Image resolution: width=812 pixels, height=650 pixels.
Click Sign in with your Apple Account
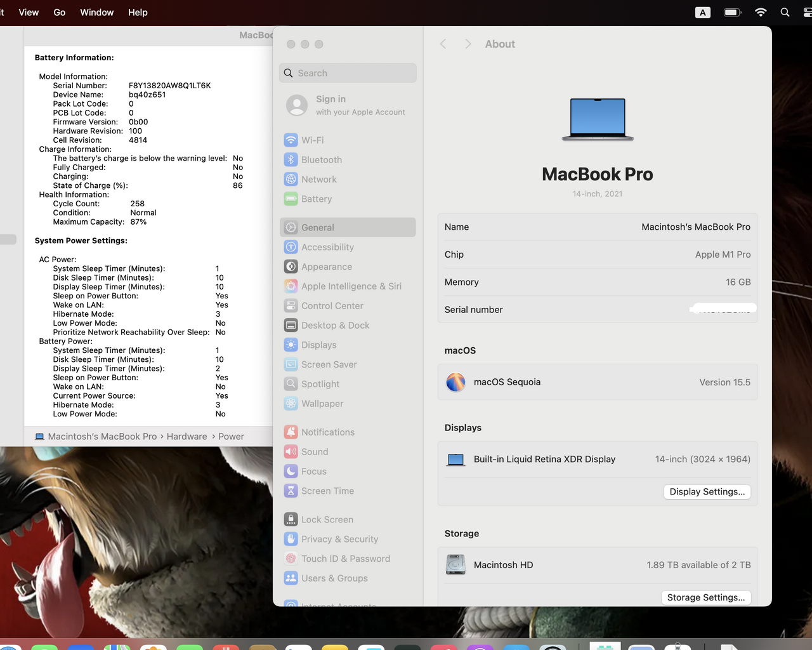tap(348, 105)
